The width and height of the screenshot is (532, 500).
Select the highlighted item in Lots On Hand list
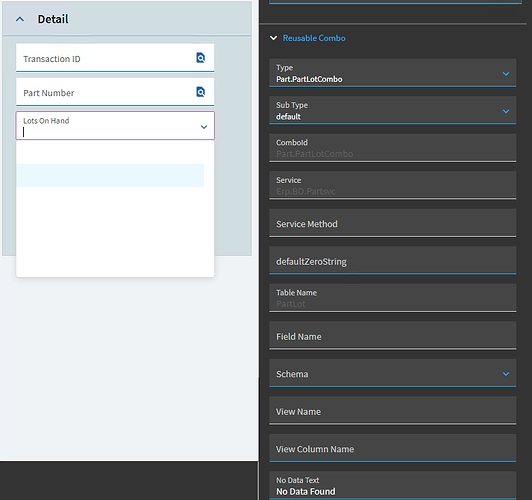pyautogui.click(x=110, y=175)
